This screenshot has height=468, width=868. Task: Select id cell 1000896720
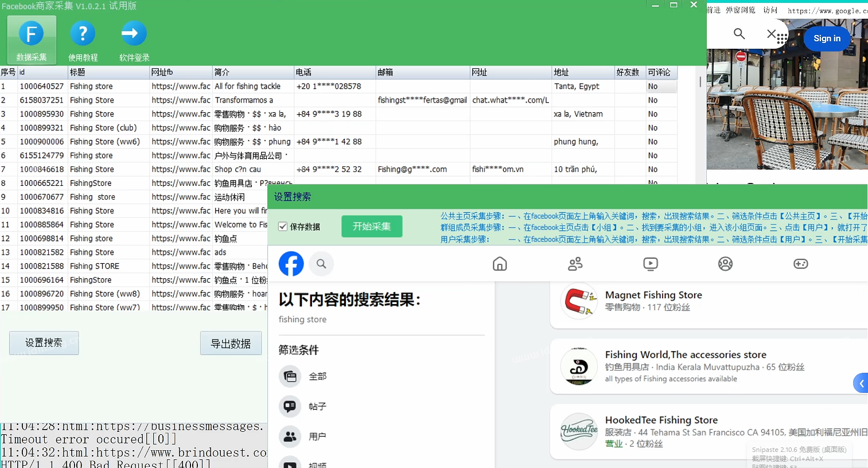click(x=42, y=294)
